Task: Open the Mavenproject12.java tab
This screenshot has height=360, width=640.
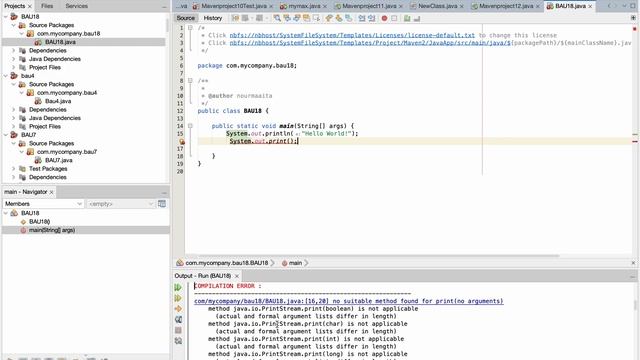Action: click(x=506, y=6)
